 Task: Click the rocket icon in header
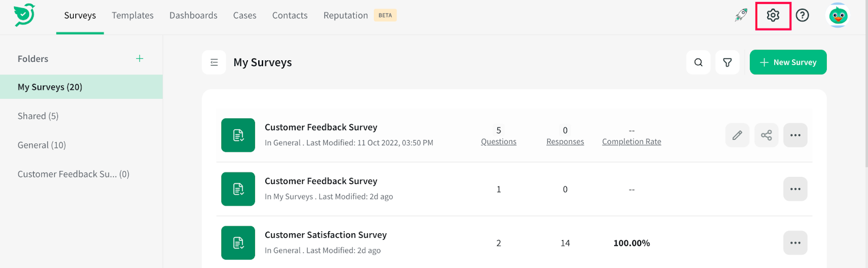point(741,15)
